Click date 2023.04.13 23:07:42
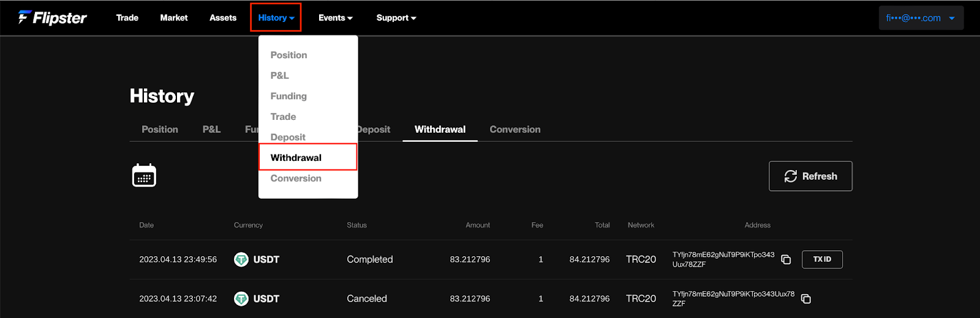This screenshot has height=318, width=980. [x=178, y=298]
